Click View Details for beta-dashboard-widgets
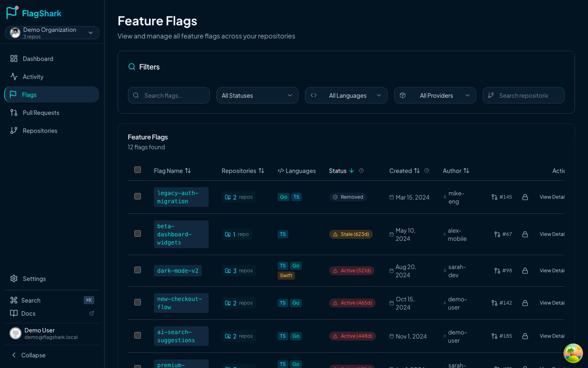 pyautogui.click(x=552, y=234)
